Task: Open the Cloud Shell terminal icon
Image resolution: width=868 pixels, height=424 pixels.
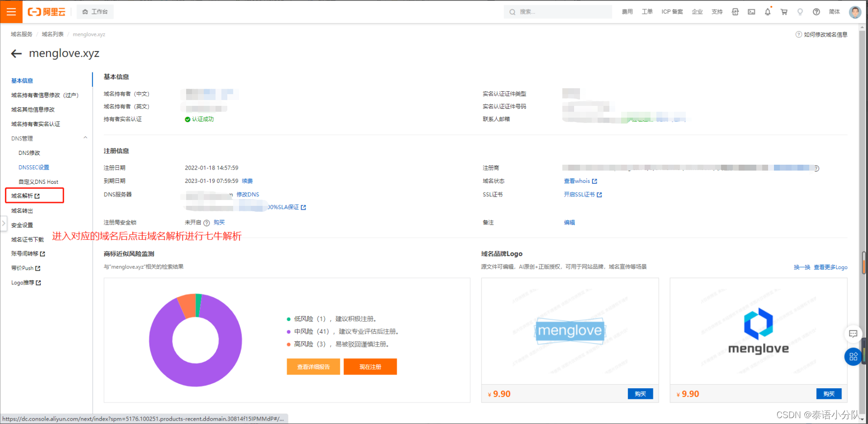Action: [x=751, y=12]
